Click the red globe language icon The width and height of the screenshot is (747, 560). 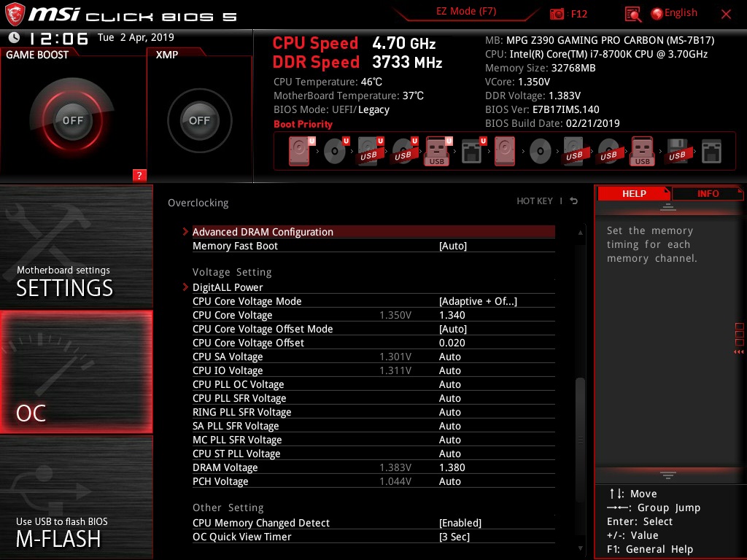click(657, 14)
